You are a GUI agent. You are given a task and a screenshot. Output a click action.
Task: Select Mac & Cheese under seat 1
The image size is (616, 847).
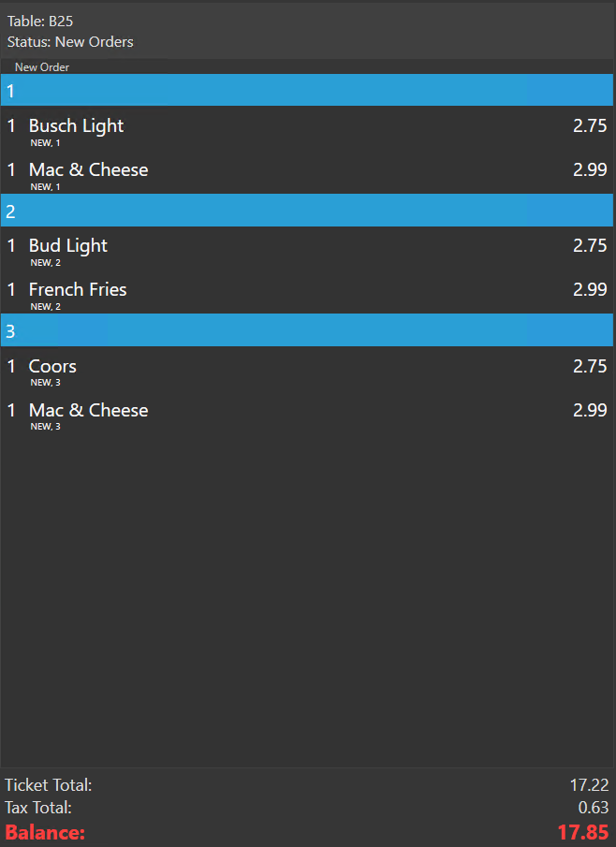point(88,170)
